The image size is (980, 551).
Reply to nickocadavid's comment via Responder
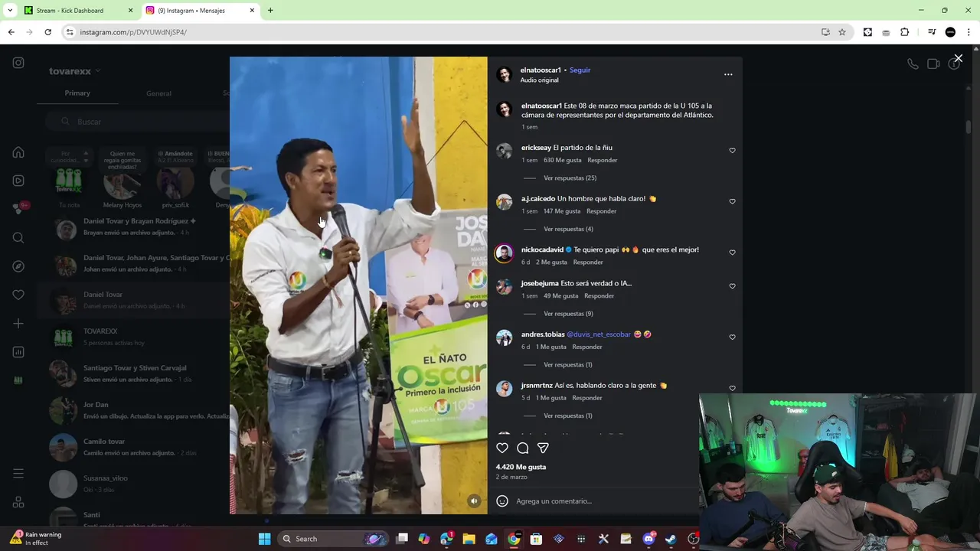point(588,262)
